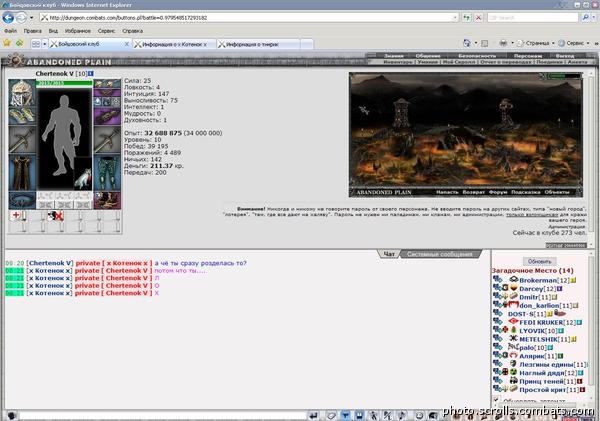Open the Сервис toolbar dropdown
The image size is (600, 421).
[x=574, y=43]
